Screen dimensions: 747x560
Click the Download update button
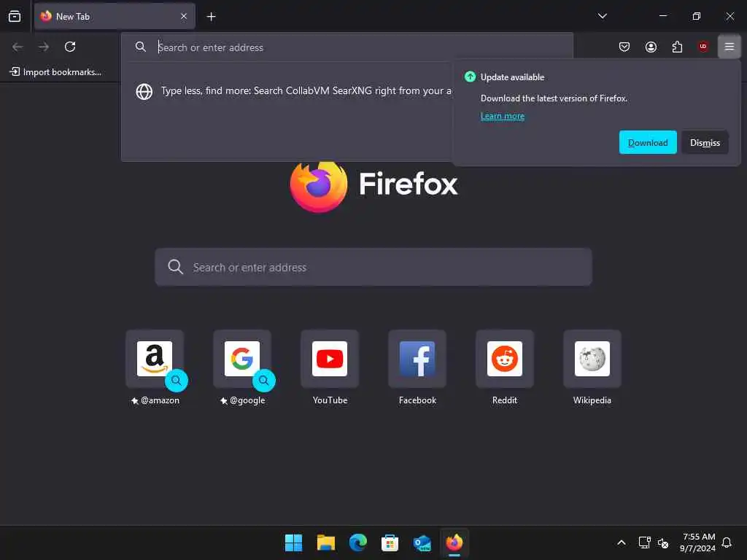(648, 142)
